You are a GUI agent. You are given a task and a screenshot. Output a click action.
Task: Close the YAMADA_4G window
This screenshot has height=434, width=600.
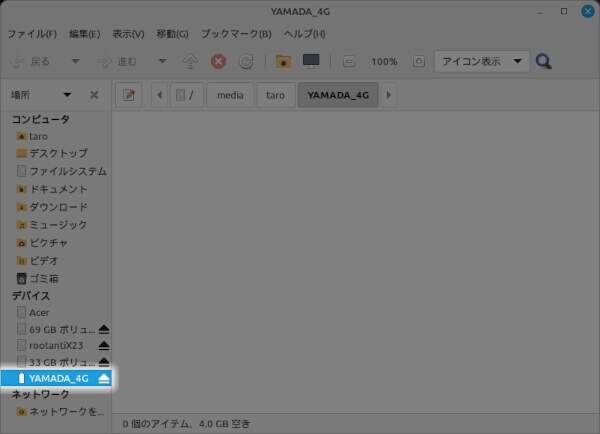pyautogui.click(x=588, y=11)
